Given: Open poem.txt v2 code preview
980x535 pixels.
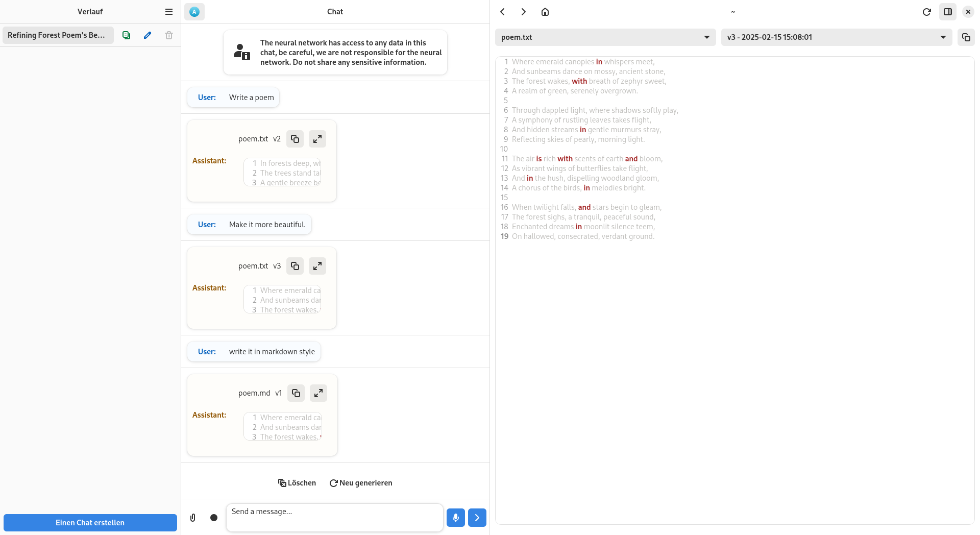Looking at the screenshot, I should (282, 173).
